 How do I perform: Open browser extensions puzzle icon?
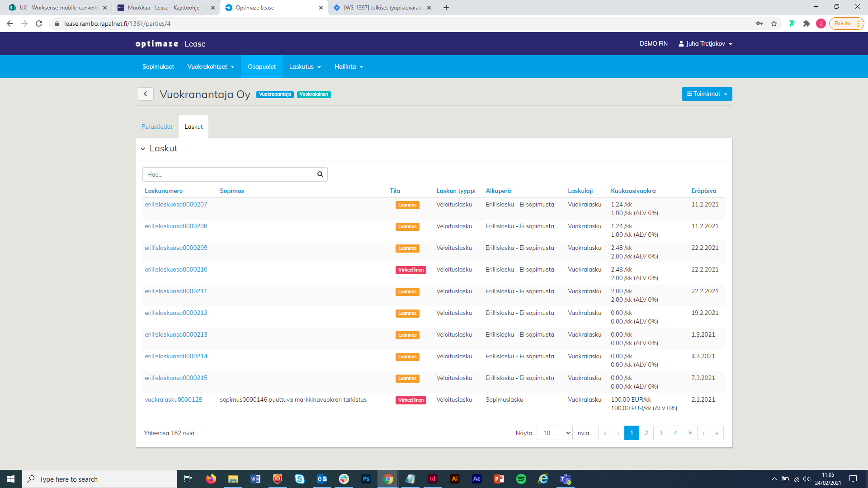pyautogui.click(x=806, y=23)
